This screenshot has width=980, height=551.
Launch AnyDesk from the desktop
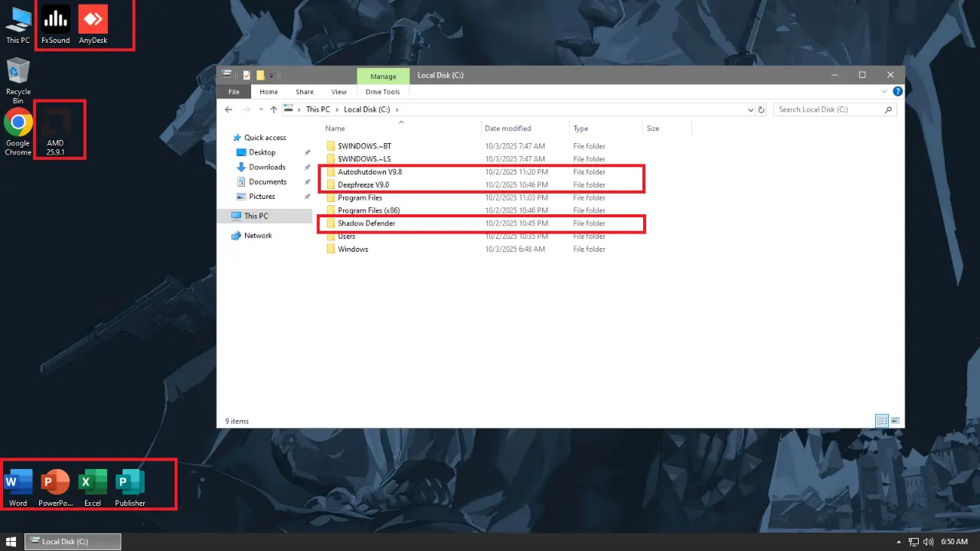93,24
